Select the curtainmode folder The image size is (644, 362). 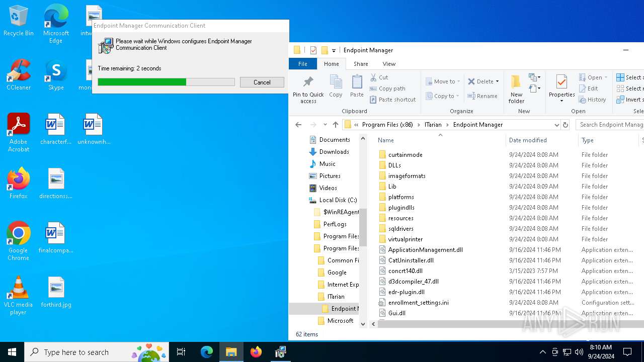click(x=405, y=155)
